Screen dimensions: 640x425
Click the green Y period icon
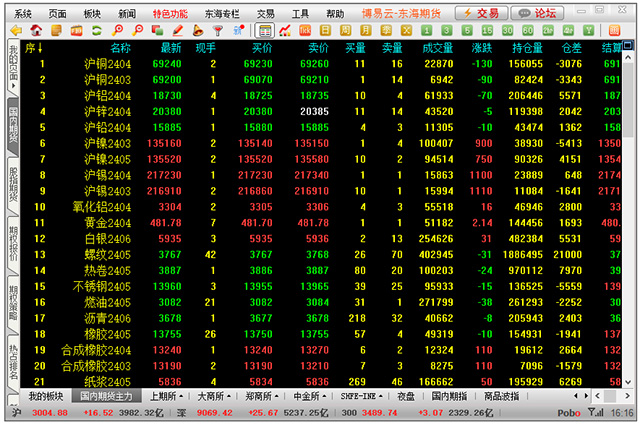[588, 30]
